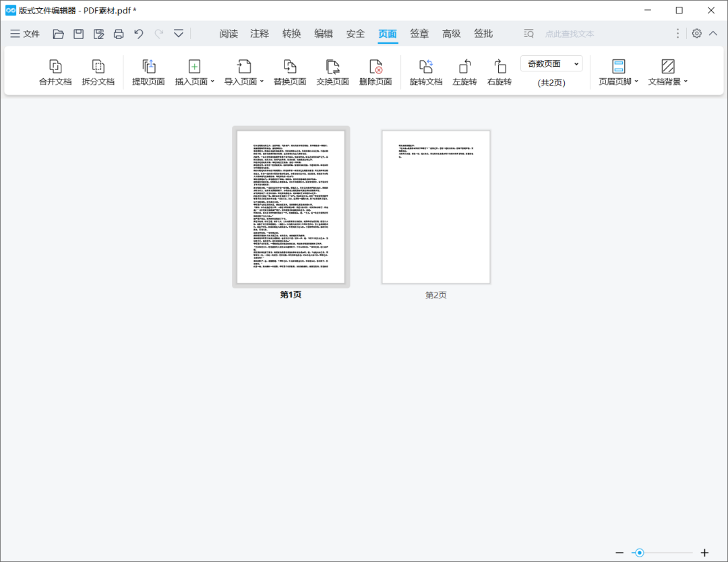Open the 奇数页面 page range dropdown
Screen dimensions: 728x562
click(x=551, y=63)
